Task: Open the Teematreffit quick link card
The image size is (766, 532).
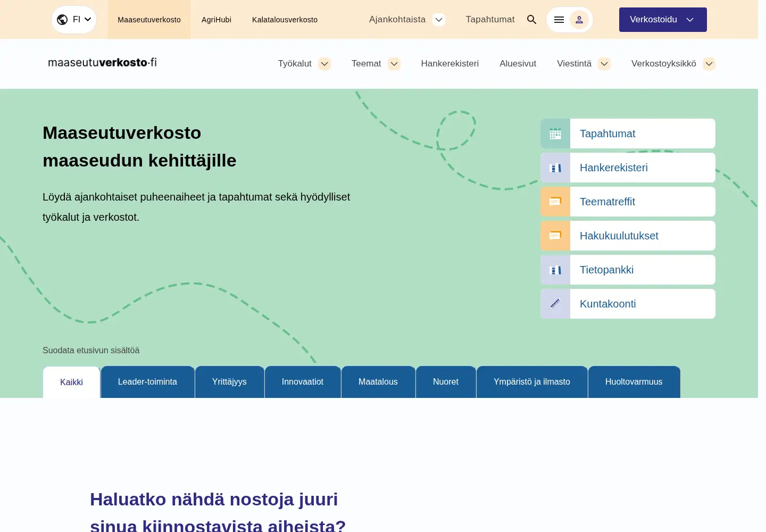Action: coord(628,202)
